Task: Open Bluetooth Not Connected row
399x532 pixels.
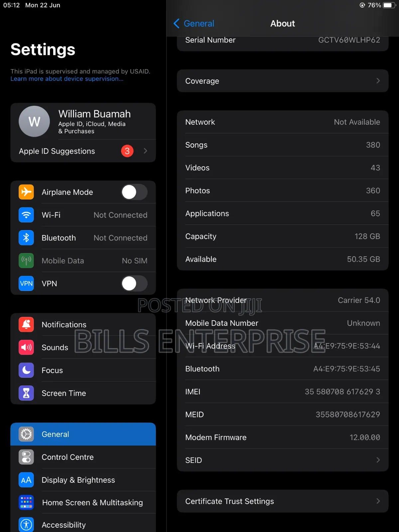Action: point(83,238)
